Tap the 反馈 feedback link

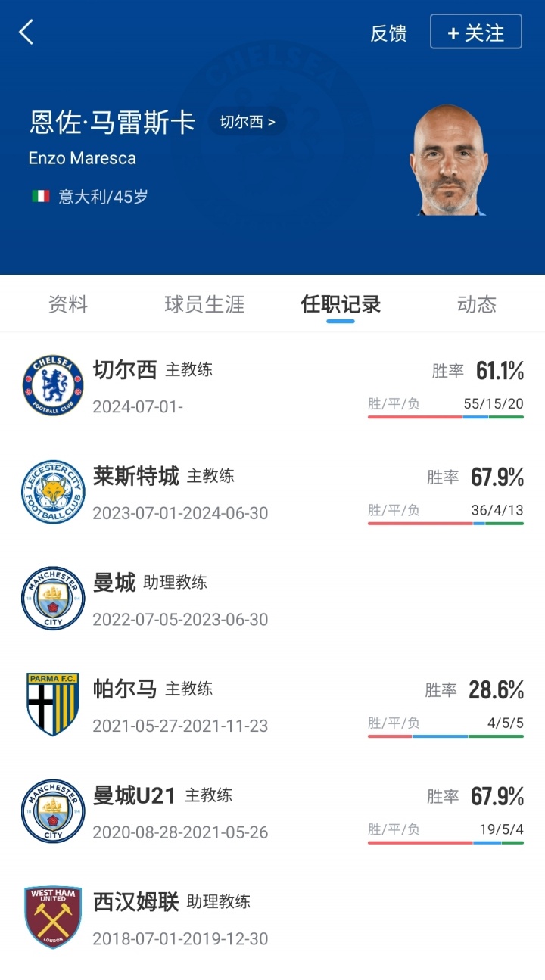388,33
